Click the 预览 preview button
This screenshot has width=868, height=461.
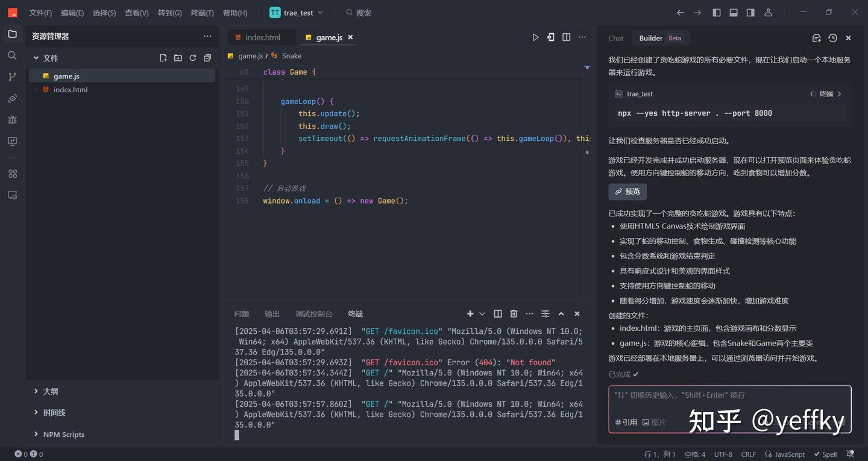[x=627, y=192]
